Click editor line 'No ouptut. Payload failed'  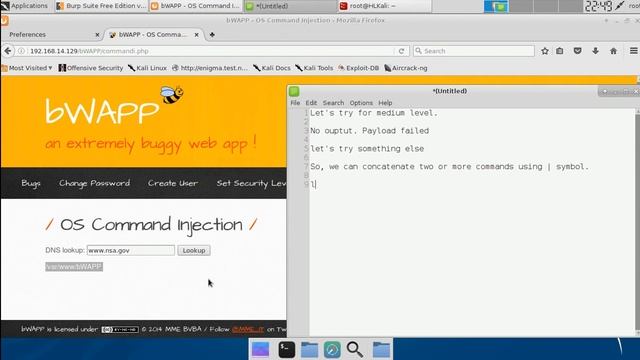[x=369, y=131]
